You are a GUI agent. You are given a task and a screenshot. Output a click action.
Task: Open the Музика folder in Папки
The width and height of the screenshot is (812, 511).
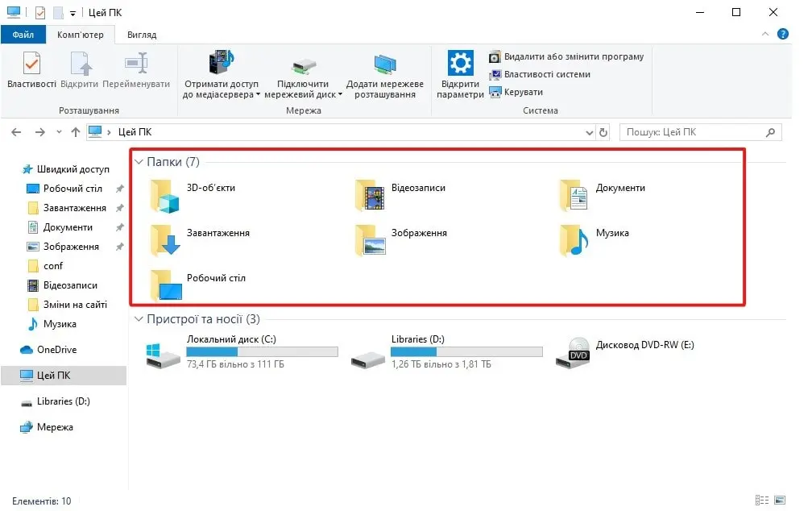[x=574, y=240]
